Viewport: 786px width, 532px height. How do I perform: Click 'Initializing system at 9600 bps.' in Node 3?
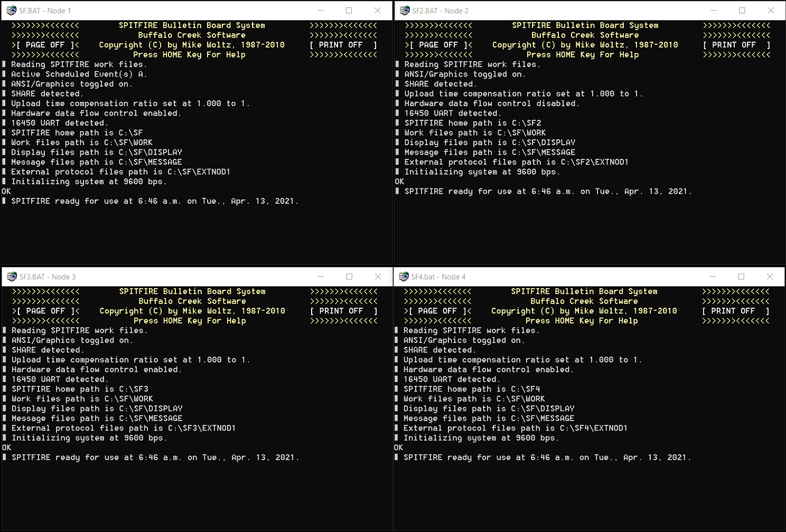click(89, 438)
